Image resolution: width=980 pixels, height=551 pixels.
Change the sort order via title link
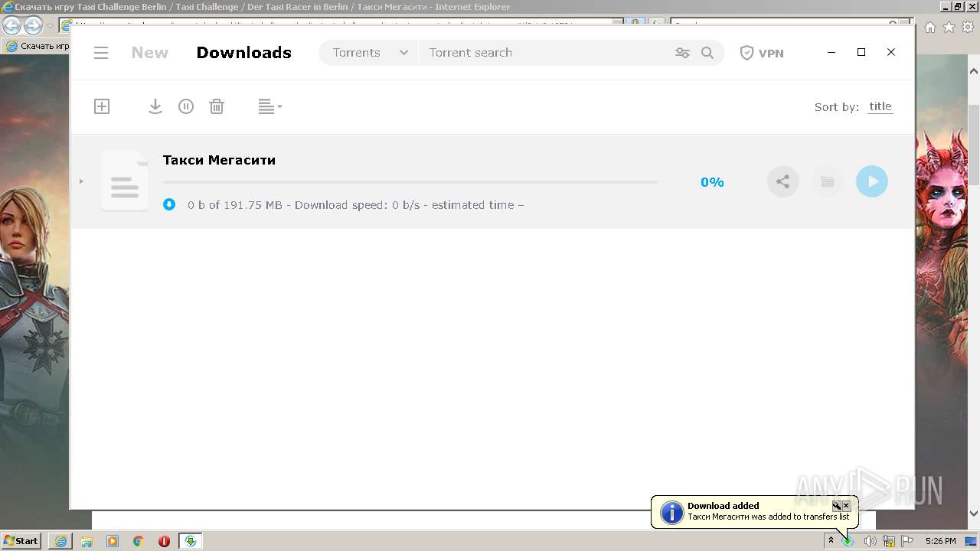point(880,106)
